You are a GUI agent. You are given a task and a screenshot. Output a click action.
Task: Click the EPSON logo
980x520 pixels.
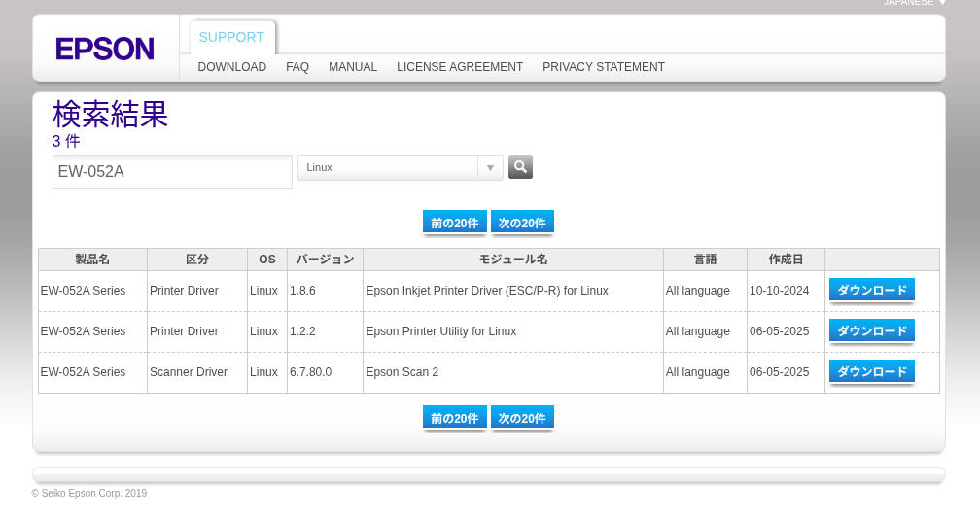point(105,49)
